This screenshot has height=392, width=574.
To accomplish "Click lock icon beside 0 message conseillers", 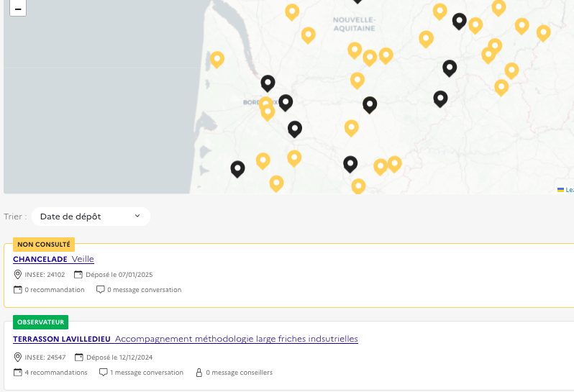I will 199,373.
